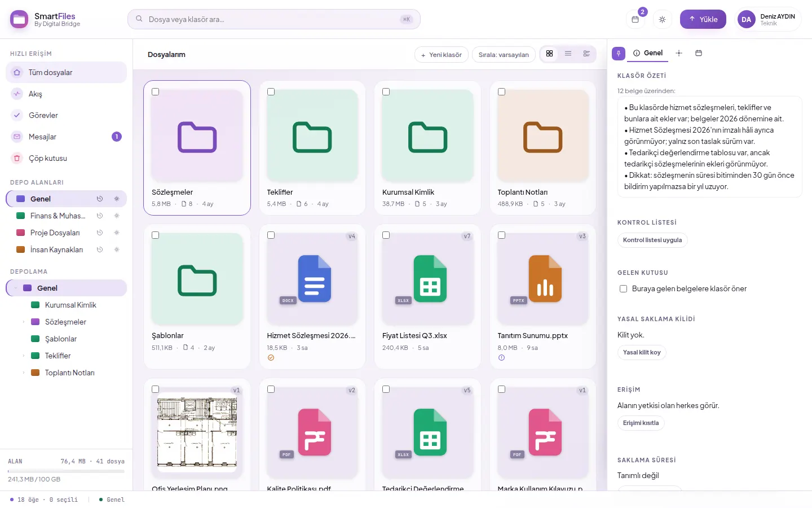Click the storage usage bar 241,3 MB / 100 GB
The image size is (812, 508).
click(66, 471)
